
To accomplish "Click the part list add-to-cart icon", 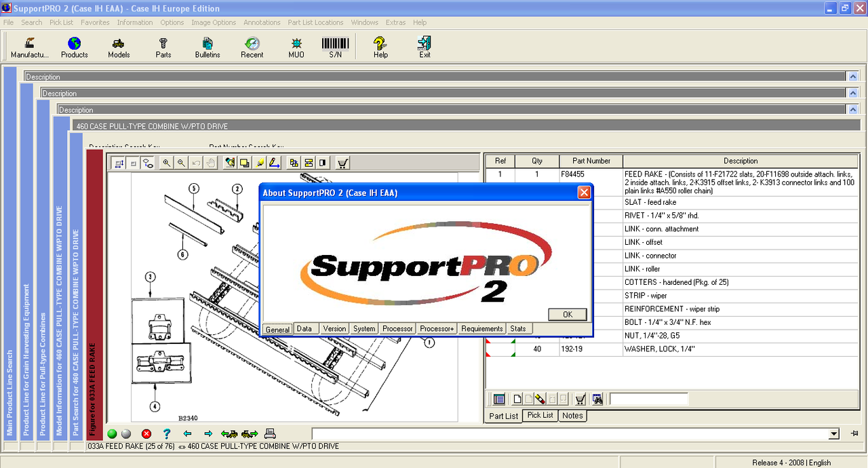I will click(x=580, y=399).
